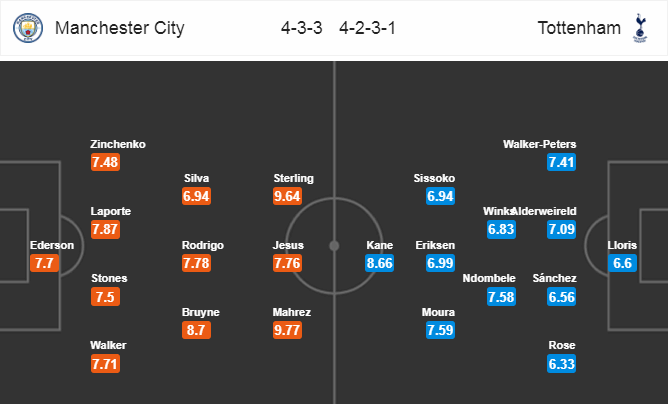
Task: Click the 4-3-3 formation label
Action: (x=302, y=28)
